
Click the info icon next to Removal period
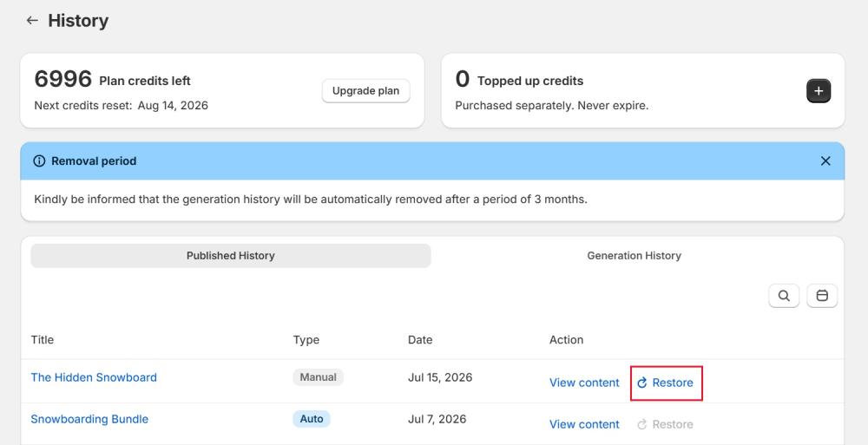(x=39, y=161)
